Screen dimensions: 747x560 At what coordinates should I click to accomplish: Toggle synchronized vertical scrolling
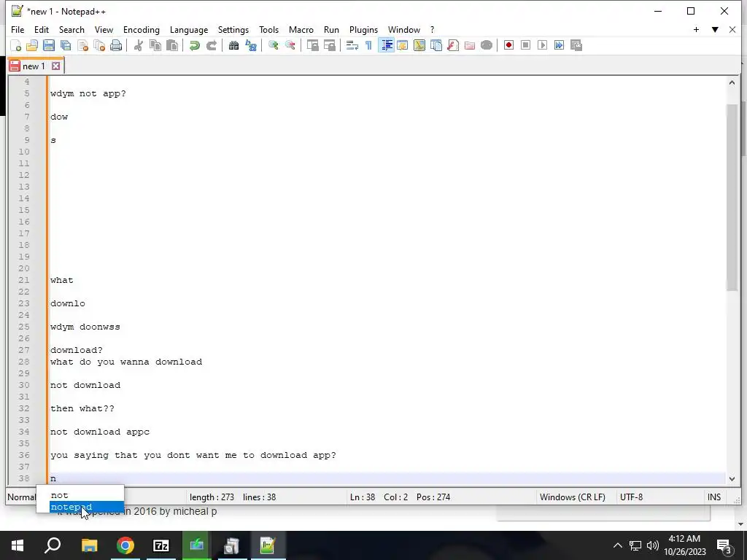(312, 45)
